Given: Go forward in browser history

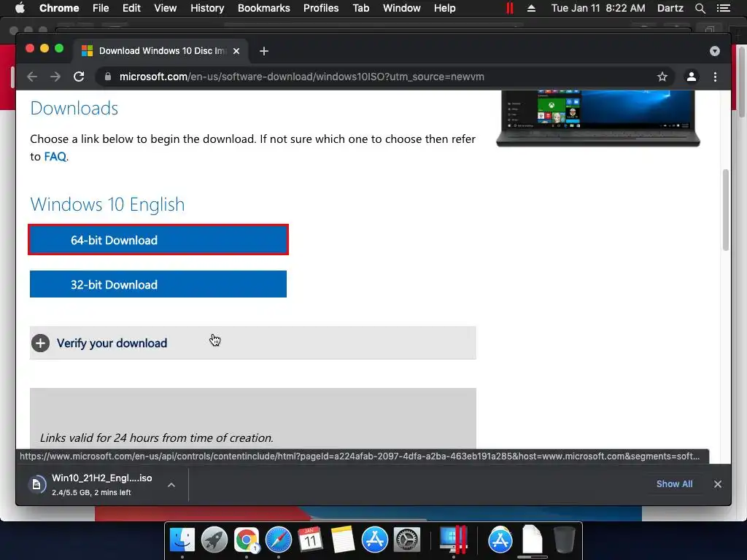Looking at the screenshot, I should click(55, 77).
